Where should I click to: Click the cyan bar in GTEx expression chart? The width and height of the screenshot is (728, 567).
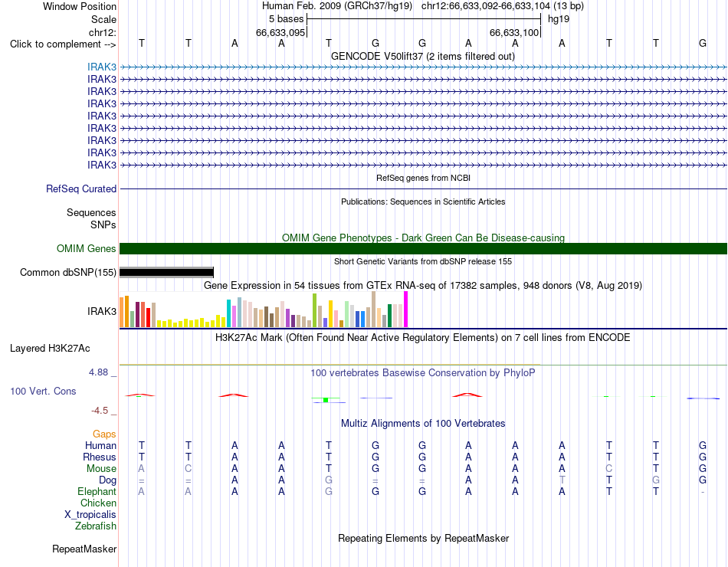229,313
